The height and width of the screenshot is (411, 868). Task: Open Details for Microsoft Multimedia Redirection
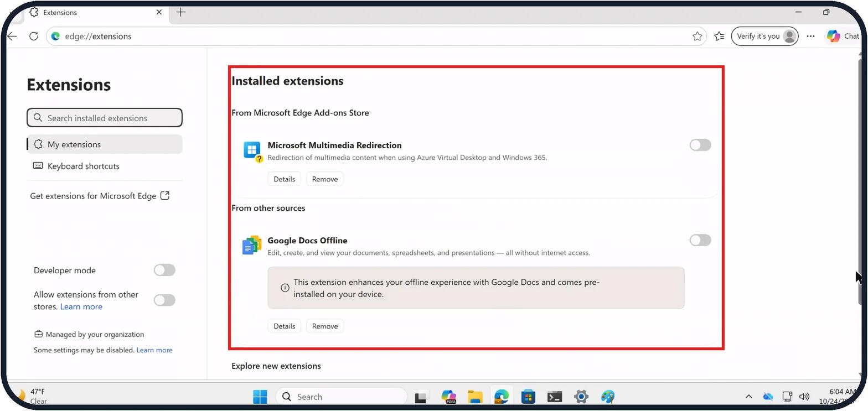tap(285, 179)
